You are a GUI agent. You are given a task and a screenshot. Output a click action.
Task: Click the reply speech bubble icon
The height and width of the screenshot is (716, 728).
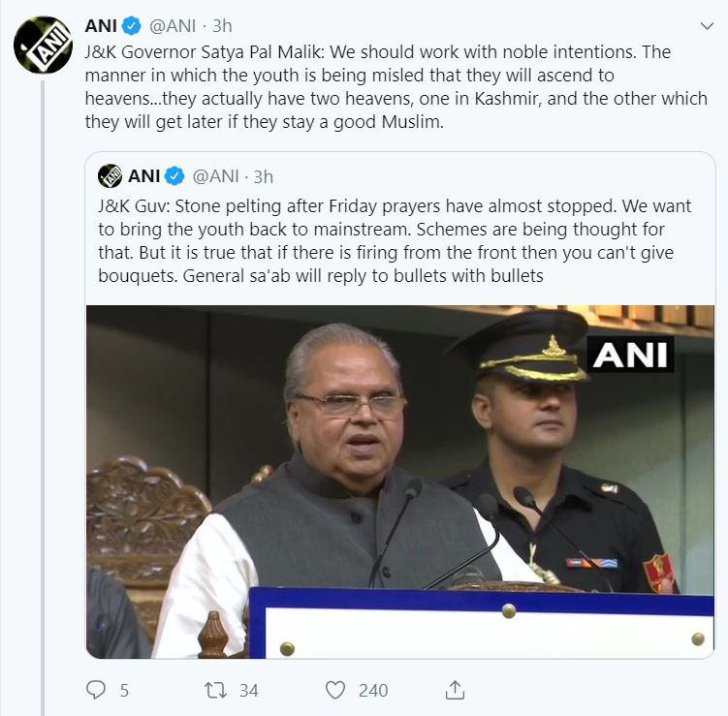pyautogui.click(x=96, y=690)
